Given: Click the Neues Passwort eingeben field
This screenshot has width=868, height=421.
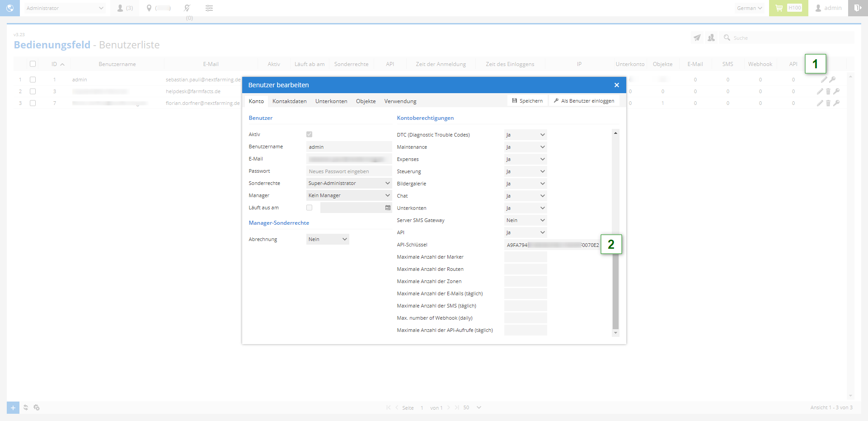Looking at the screenshot, I should pos(348,171).
